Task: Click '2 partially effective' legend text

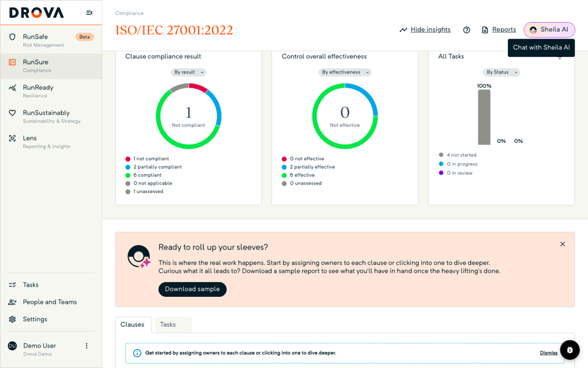Action: click(x=312, y=167)
